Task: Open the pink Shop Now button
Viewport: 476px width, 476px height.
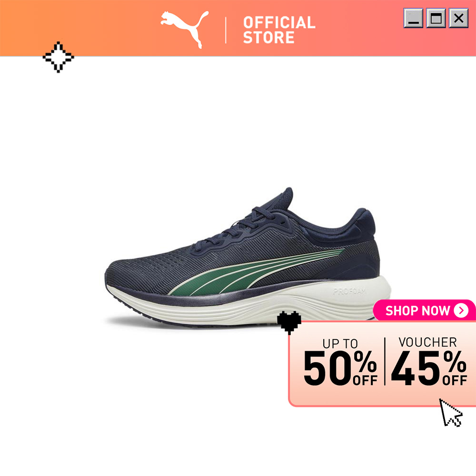Action: tap(425, 310)
